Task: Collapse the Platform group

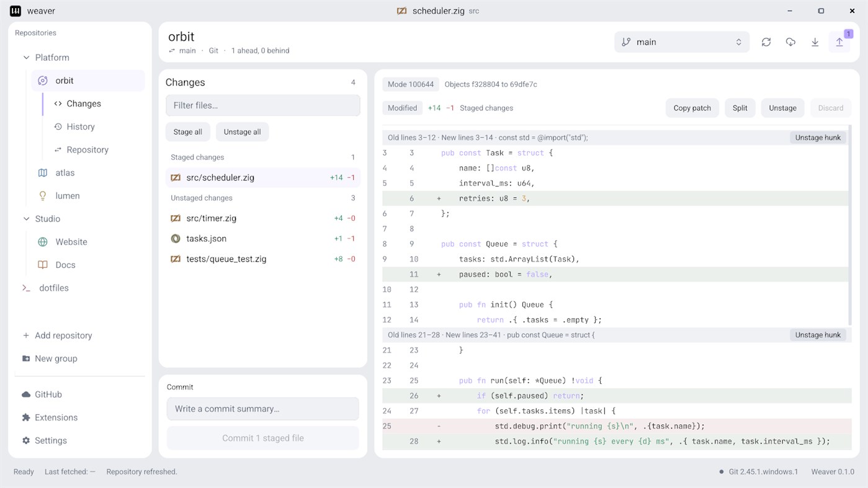Action: pos(26,58)
